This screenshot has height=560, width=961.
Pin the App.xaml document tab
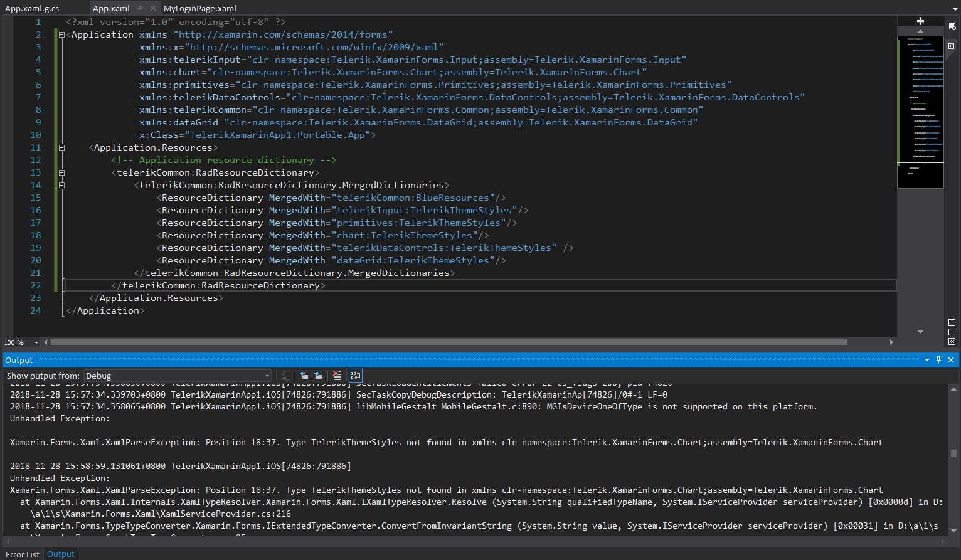141,8
